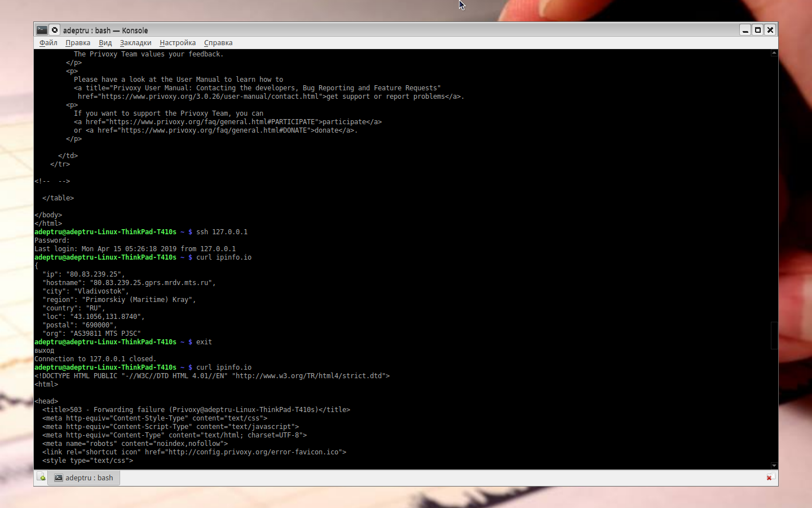Click the line 'The Privoxy Team values your feedback.'
This screenshot has height=508, width=812.
pos(149,54)
